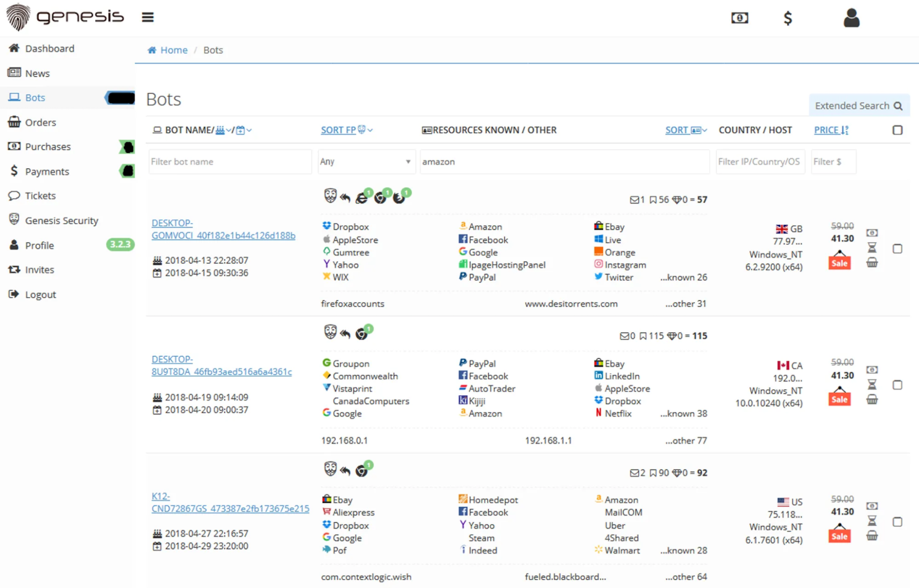The width and height of the screenshot is (919, 588).
Task: Click the user account icon in the header
Action: pyautogui.click(x=851, y=18)
